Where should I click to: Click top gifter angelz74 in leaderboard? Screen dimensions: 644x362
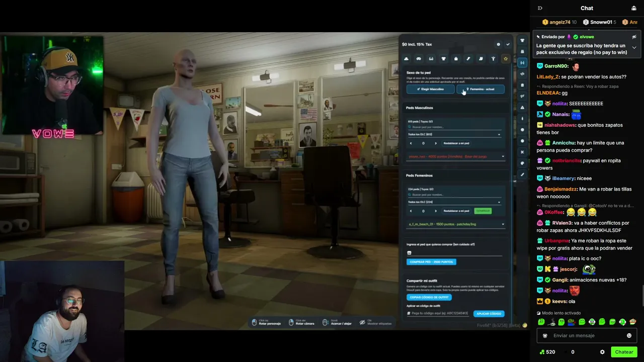pos(560,22)
